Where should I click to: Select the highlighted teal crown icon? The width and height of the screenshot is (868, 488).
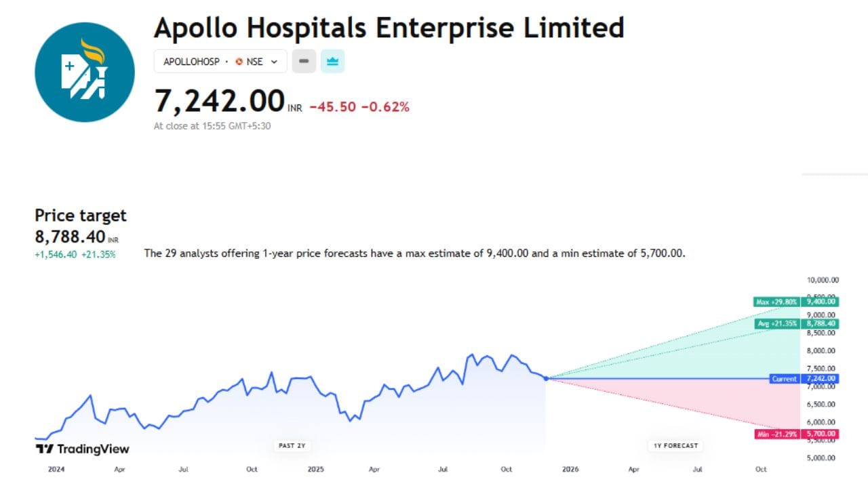pos(332,61)
